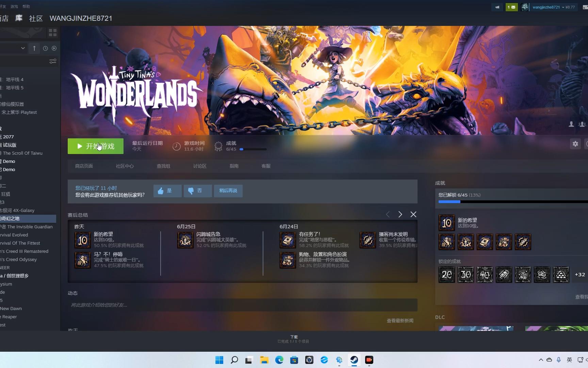This screenshot has width=588, height=368.
Task: Open the 查找组 tab
Action: 163,166
